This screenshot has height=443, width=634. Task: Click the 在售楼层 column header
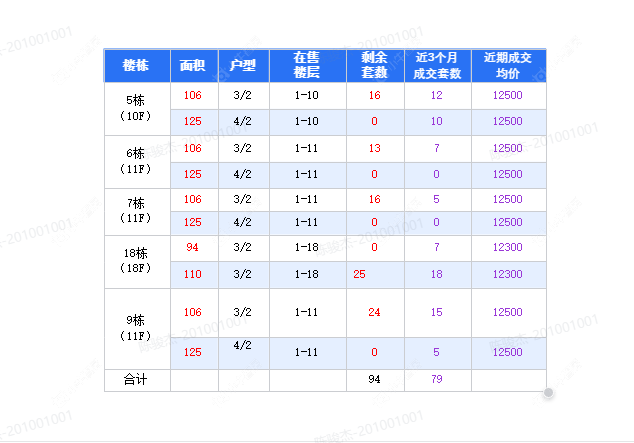pyautogui.click(x=307, y=66)
